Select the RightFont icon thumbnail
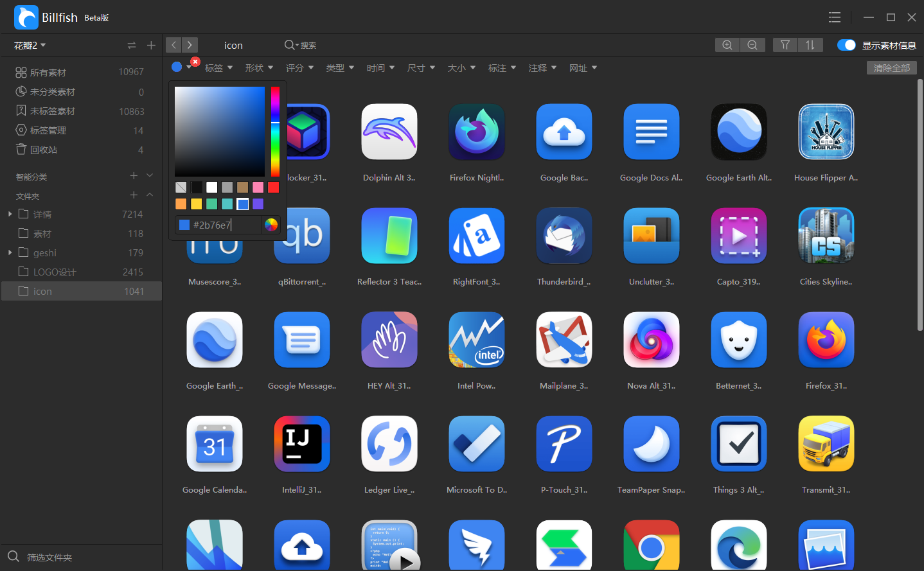924x571 pixels. 477,236
